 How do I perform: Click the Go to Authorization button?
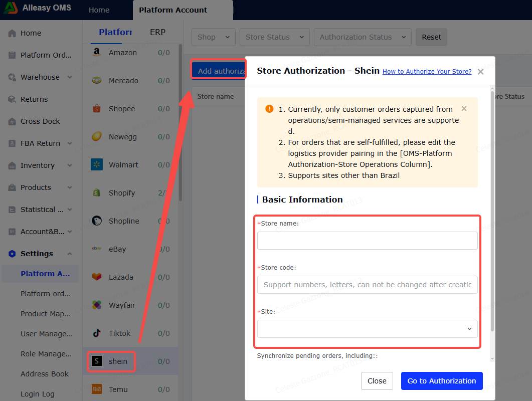tap(441, 381)
